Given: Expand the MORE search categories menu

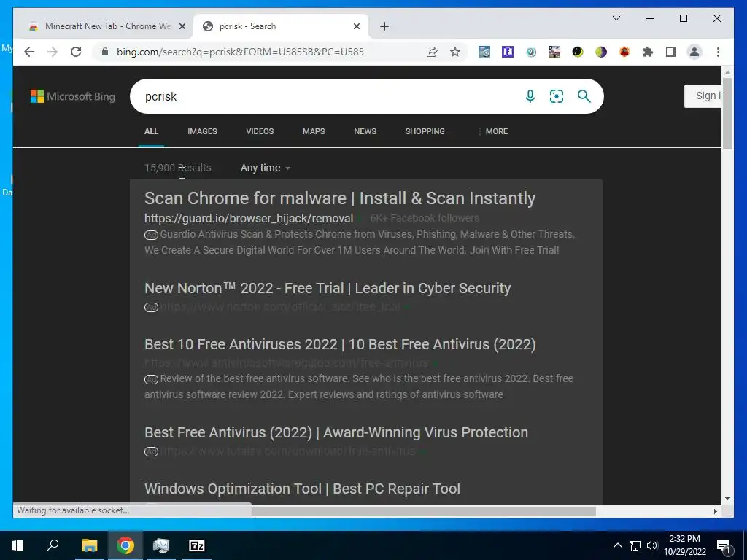Looking at the screenshot, I should click(492, 131).
